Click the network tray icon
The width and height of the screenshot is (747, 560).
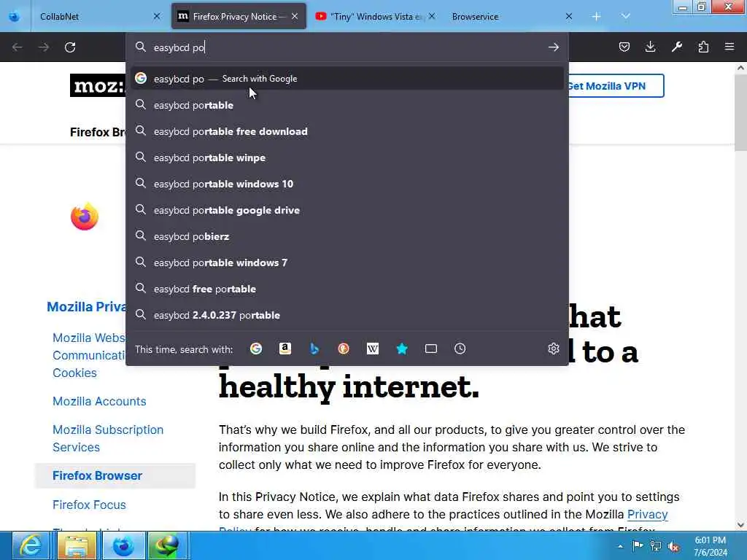656,546
